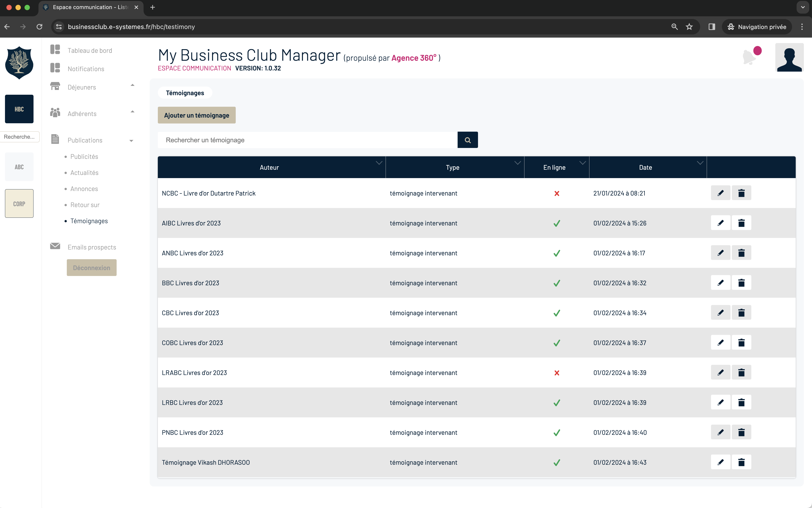Image resolution: width=812 pixels, height=508 pixels.
Task: Collapse the Publications menu section
Action: tap(131, 141)
